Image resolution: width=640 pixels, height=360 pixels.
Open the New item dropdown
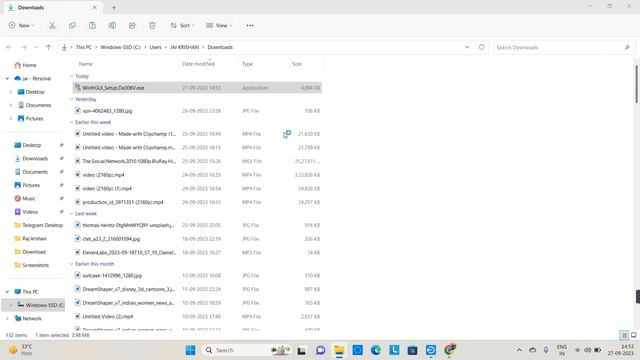coord(22,25)
